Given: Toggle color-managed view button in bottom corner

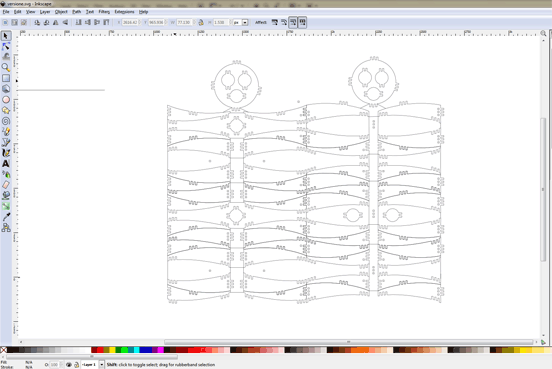Looking at the screenshot, I should tap(543, 342).
